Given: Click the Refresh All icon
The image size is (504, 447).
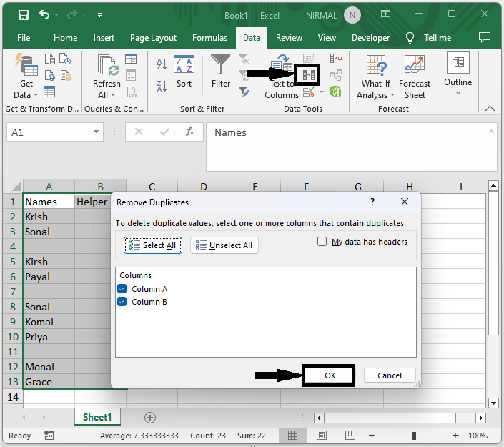Looking at the screenshot, I should click(107, 77).
